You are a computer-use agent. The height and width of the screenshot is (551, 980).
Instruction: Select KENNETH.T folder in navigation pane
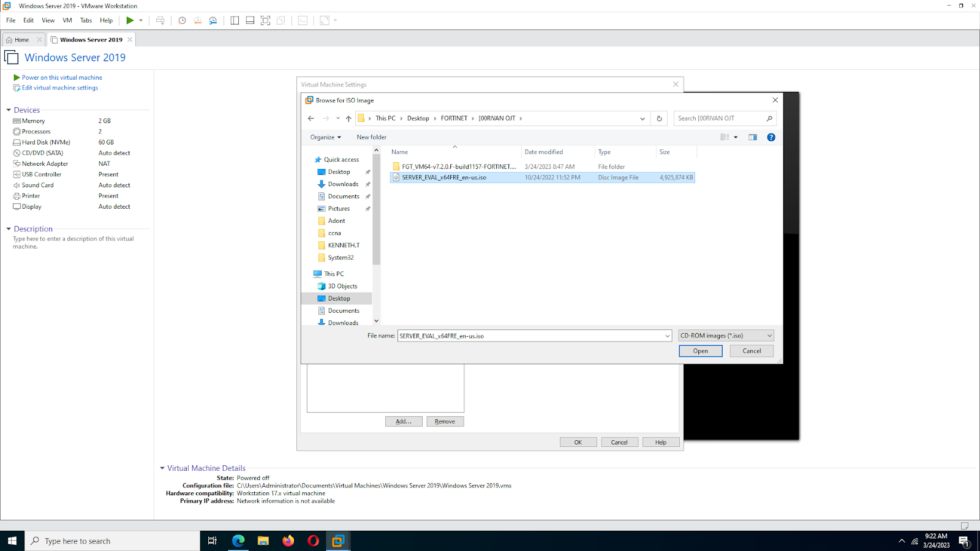[x=344, y=246]
